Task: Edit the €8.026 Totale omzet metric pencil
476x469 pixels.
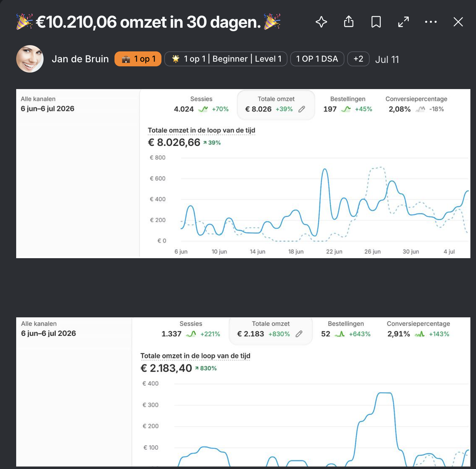Action: pos(302,109)
